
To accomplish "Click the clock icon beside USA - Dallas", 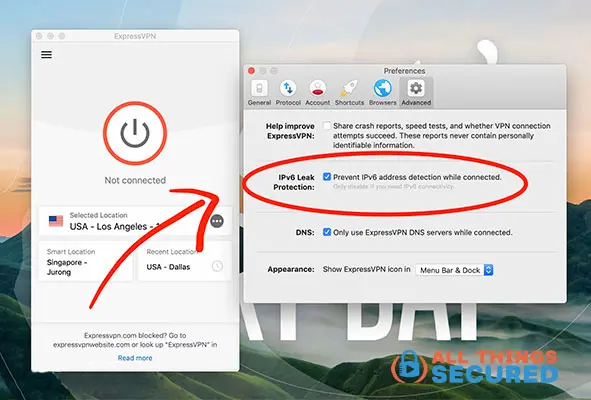I will [x=217, y=266].
